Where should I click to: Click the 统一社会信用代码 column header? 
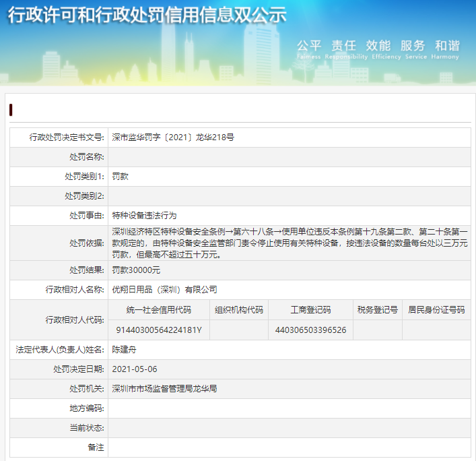159,310
